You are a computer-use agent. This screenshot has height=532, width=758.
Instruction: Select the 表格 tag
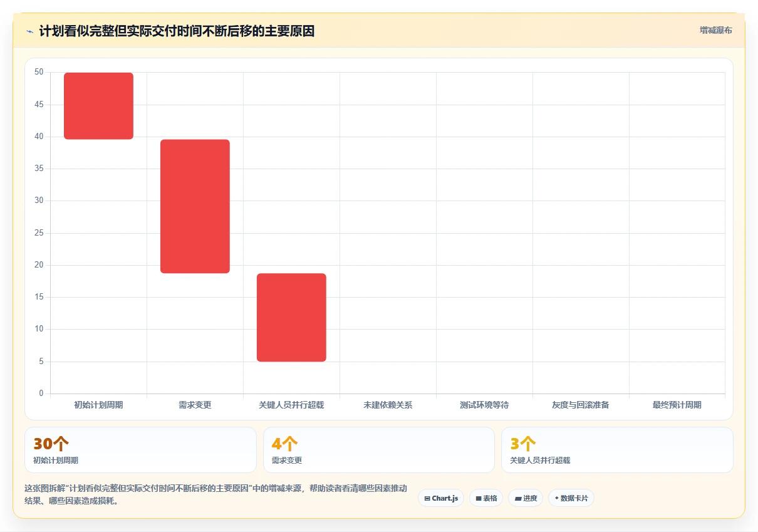(486, 498)
